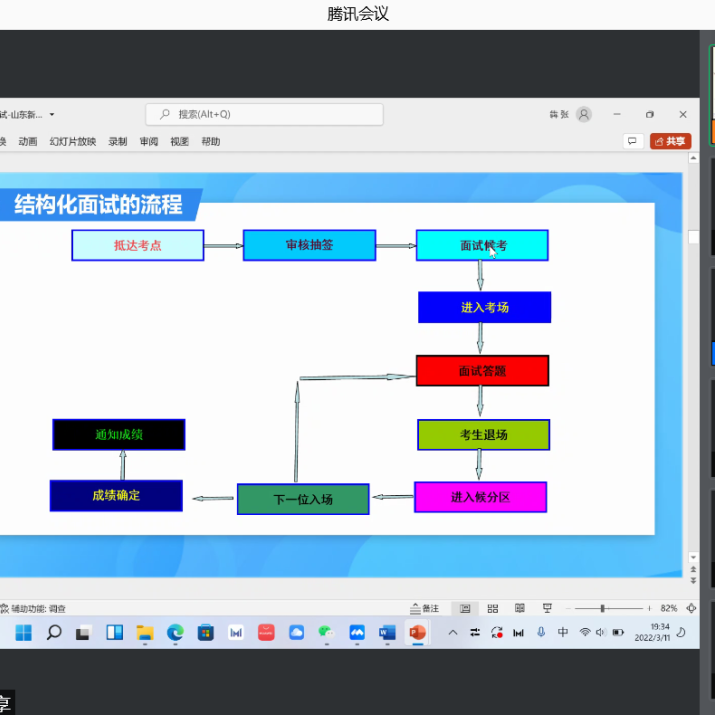Open Microsoft Store from taskbar

click(206, 632)
